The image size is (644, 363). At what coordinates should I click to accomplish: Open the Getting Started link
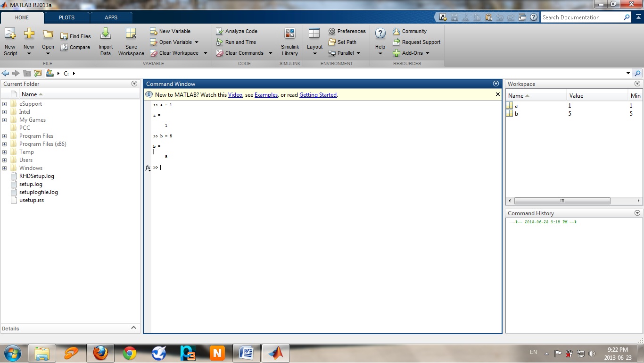pyautogui.click(x=318, y=95)
